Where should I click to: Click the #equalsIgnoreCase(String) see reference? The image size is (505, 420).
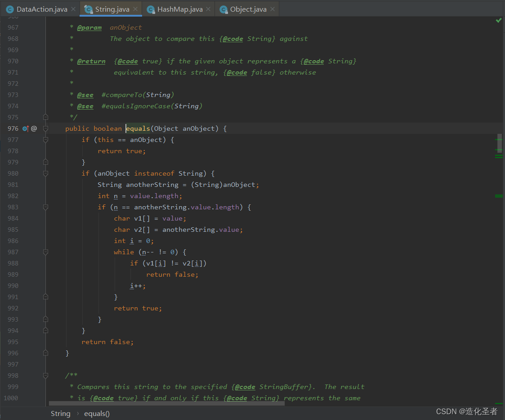point(152,106)
